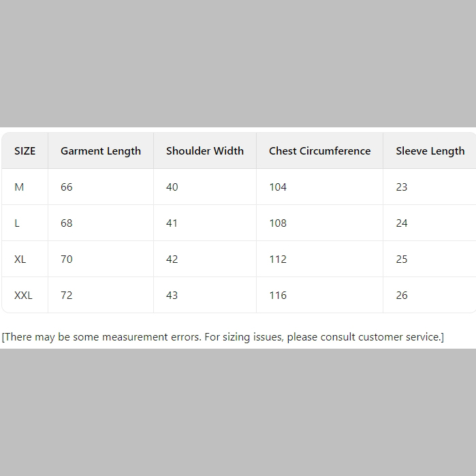
Task: Click the measurement errors disclaimer text
Action: click(223, 337)
